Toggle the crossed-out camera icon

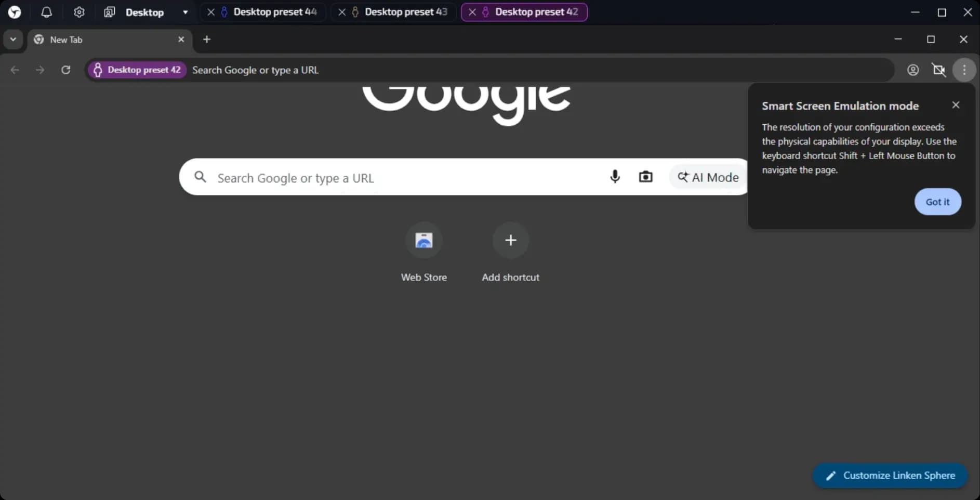tap(938, 70)
